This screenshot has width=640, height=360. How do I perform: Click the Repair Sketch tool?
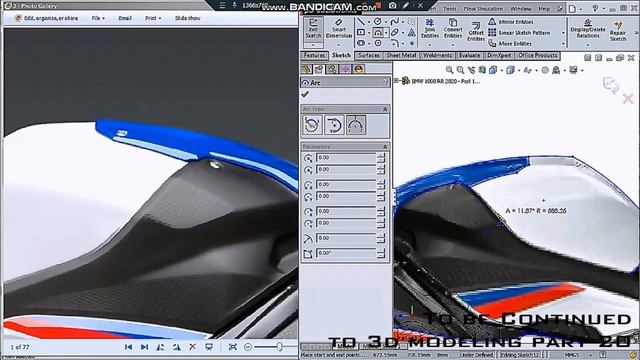[618, 31]
